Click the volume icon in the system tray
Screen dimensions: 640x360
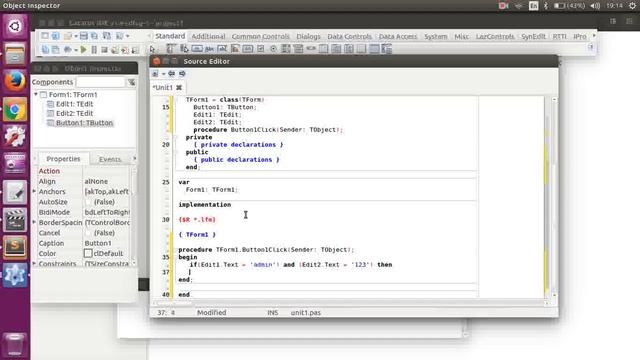click(x=596, y=6)
